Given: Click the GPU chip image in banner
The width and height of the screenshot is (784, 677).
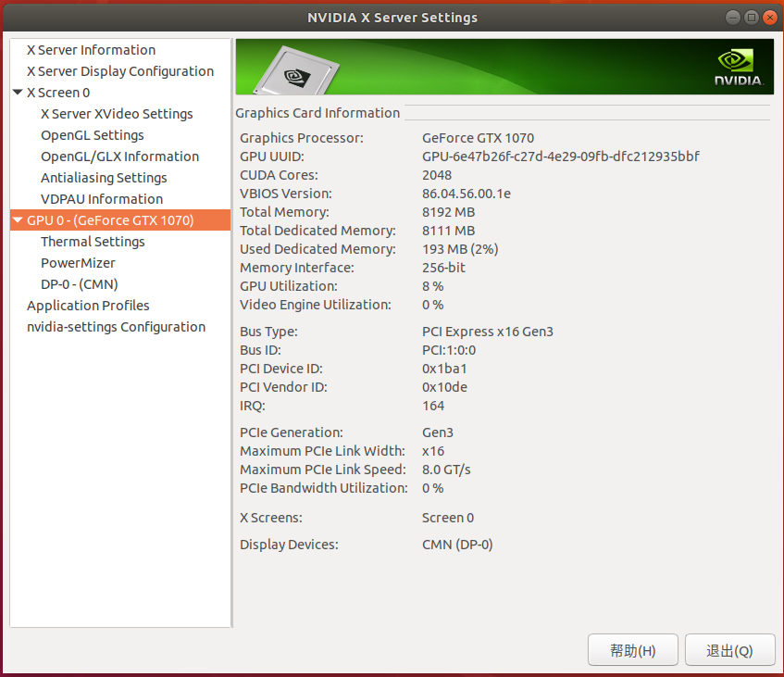Looking at the screenshot, I should [x=296, y=71].
